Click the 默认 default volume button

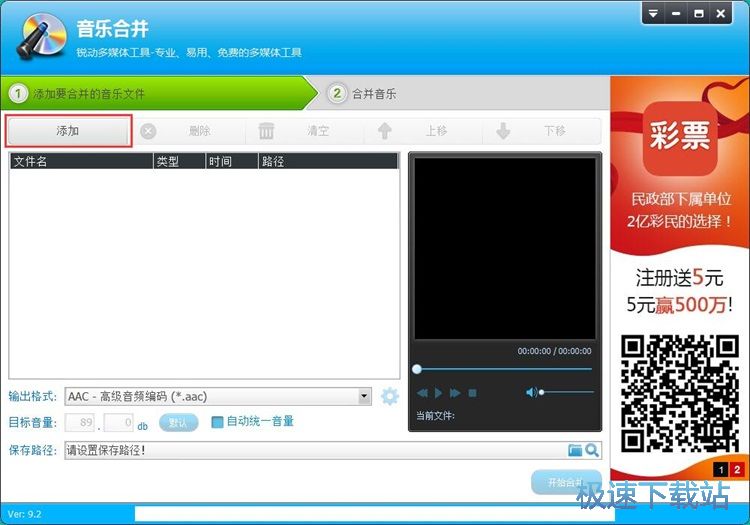[x=178, y=423]
